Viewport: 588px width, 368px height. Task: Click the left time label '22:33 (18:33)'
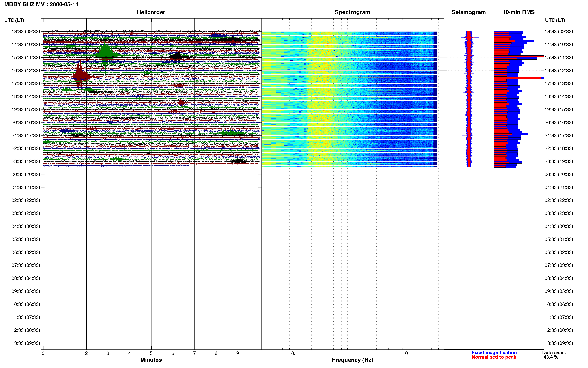click(x=26, y=148)
